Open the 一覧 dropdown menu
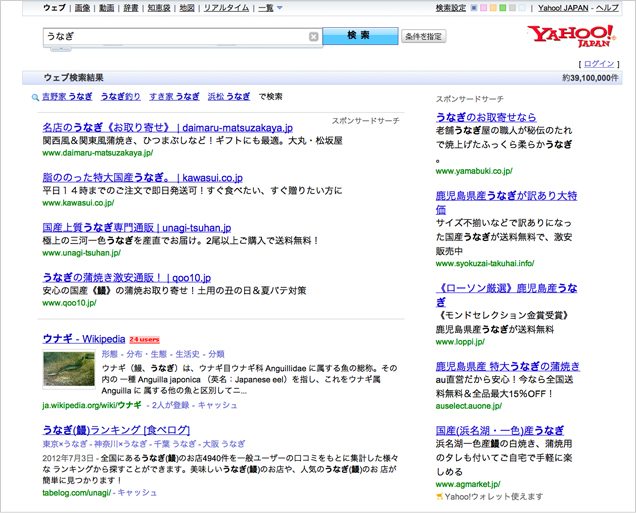Viewport: 636px width, 513px height. click(270, 8)
